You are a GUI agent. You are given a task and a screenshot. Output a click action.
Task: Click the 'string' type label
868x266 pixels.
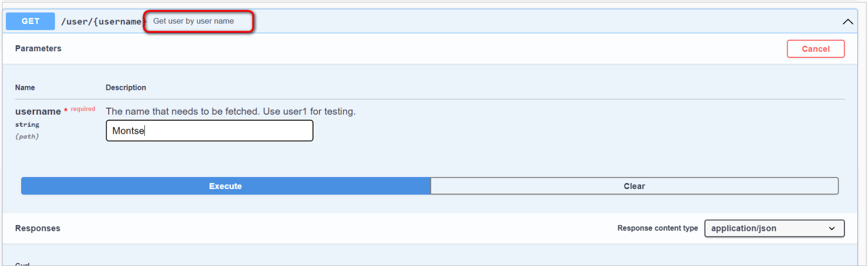click(27, 125)
